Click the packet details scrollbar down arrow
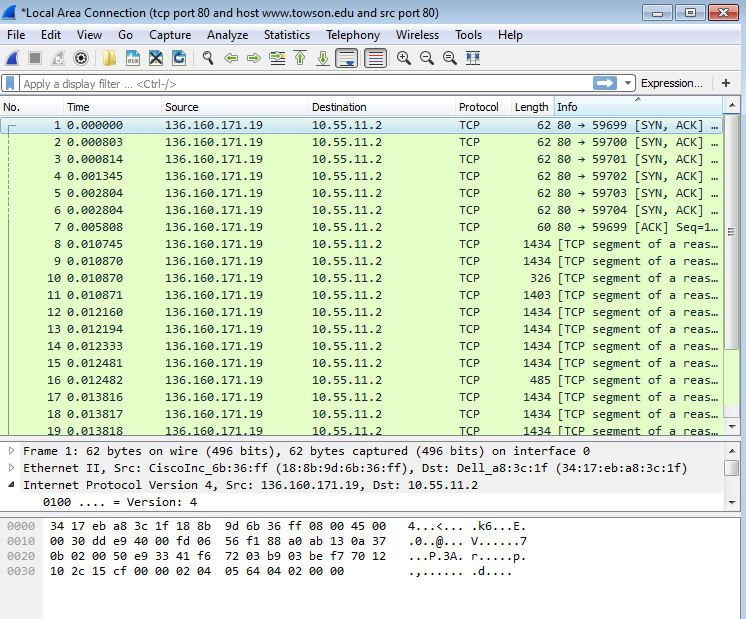The image size is (746, 619). [x=732, y=502]
